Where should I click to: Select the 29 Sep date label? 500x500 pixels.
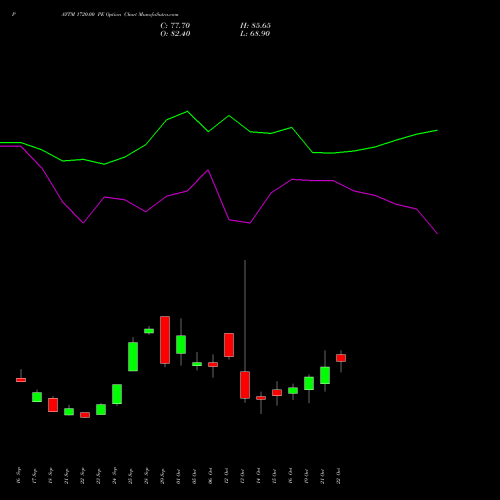pyautogui.click(x=162, y=476)
